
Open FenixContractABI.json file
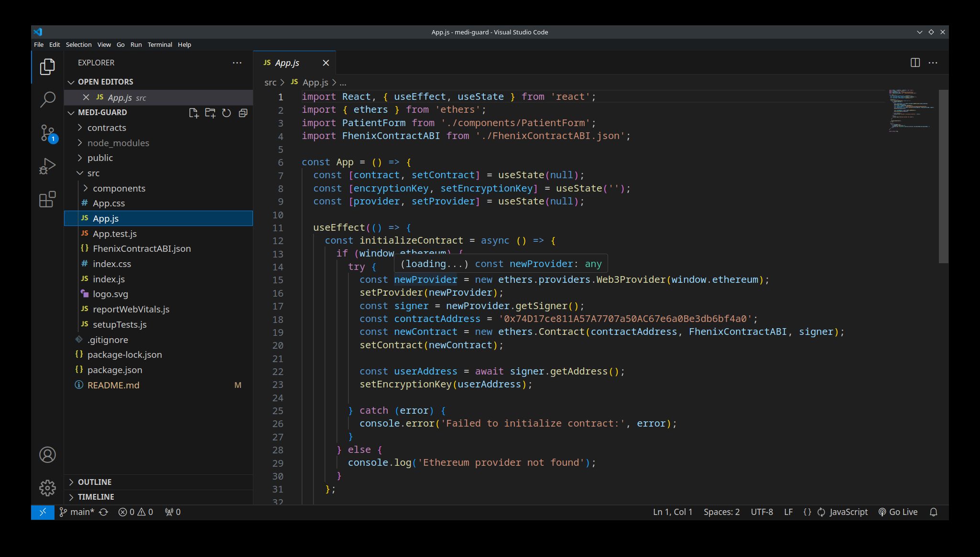158,248
